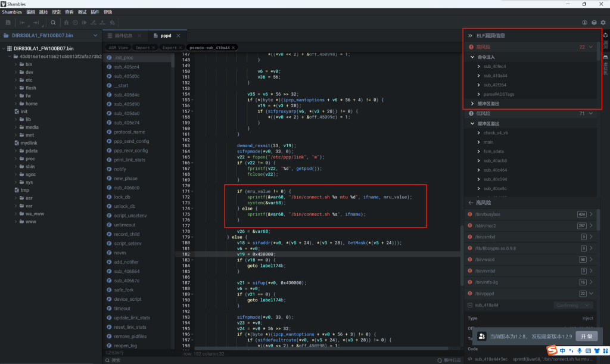Select sub_405d0c in function list
Viewport: 610px width, 364px height.
pos(126,76)
